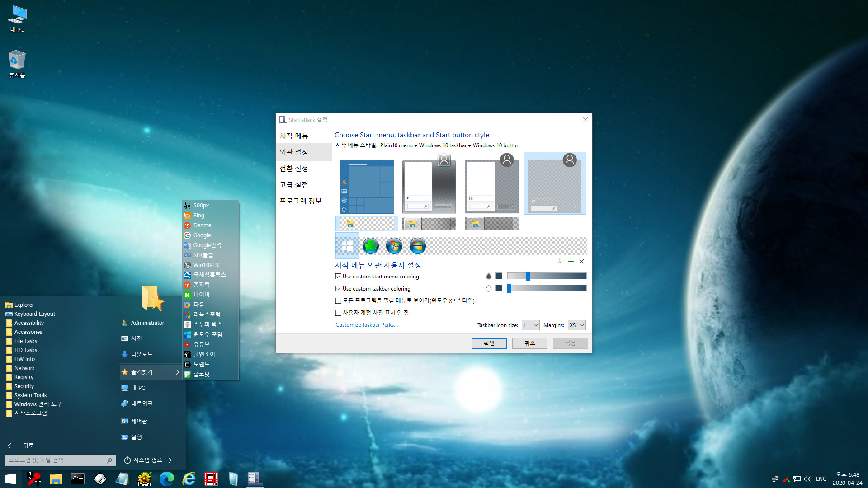
Task: Click the 확인 button
Action: pyautogui.click(x=489, y=343)
